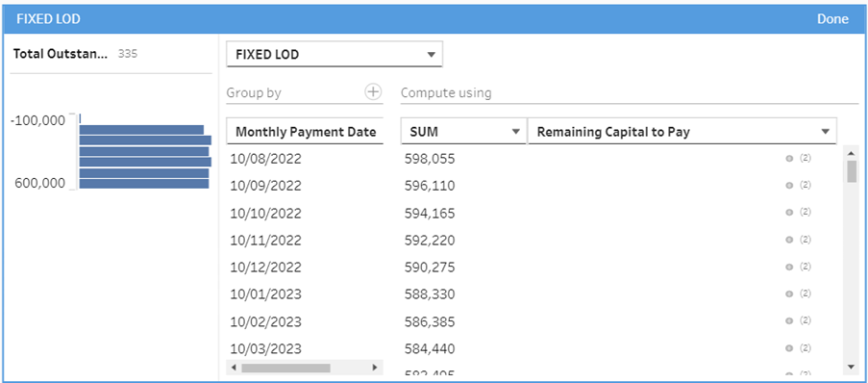The height and width of the screenshot is (383, 868).
Task: Click the horizontal scrollbar left arrow
Action: click(234, 368)
